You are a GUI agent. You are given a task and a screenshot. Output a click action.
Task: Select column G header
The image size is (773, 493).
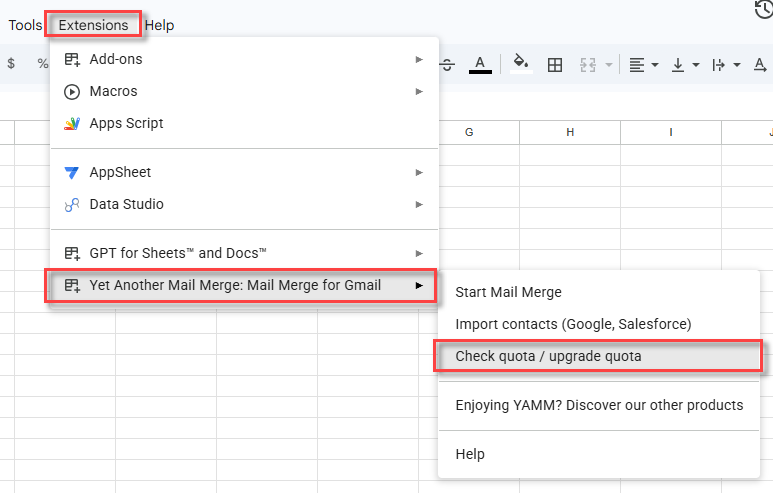pyautogui.click(x=469, y=132)
